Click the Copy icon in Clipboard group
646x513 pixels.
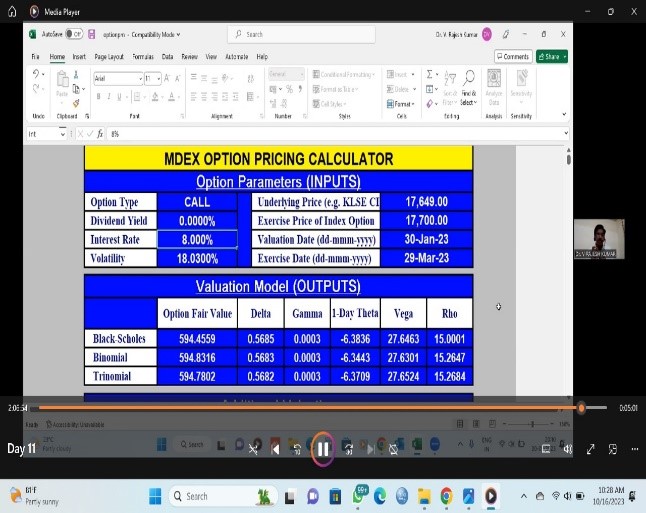tap(76, 89)
